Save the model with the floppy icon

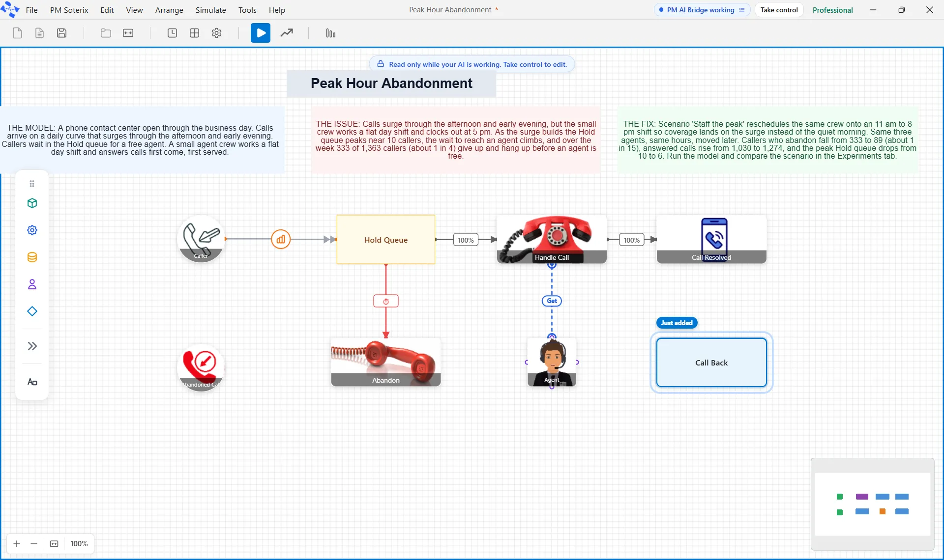click(x=61, y=33)
